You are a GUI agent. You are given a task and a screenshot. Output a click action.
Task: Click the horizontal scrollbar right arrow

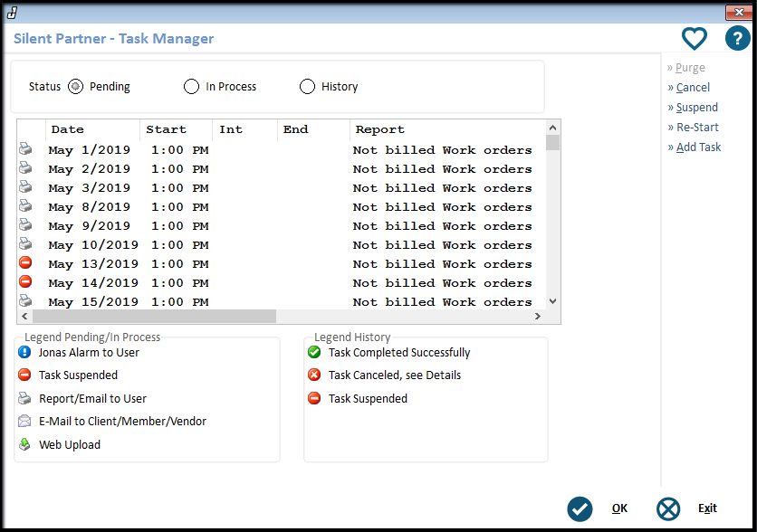click(x=538, y=317)
